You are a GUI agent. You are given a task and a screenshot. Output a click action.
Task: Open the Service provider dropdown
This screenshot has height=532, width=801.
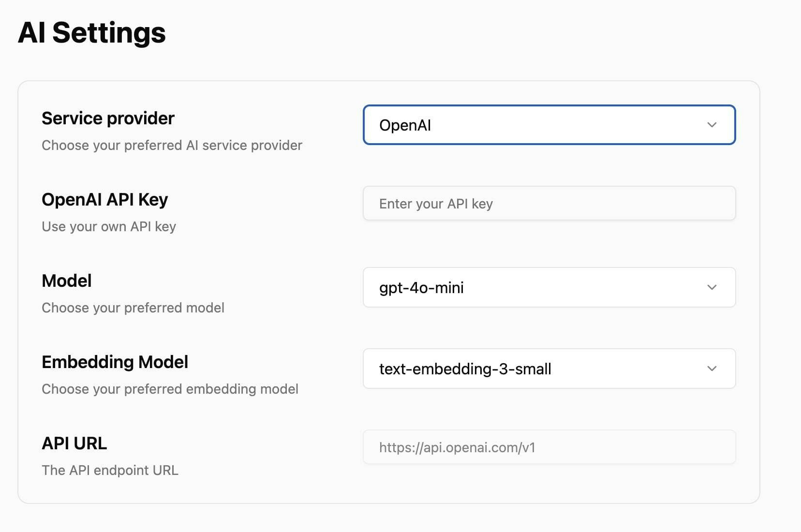coord(549,125)
